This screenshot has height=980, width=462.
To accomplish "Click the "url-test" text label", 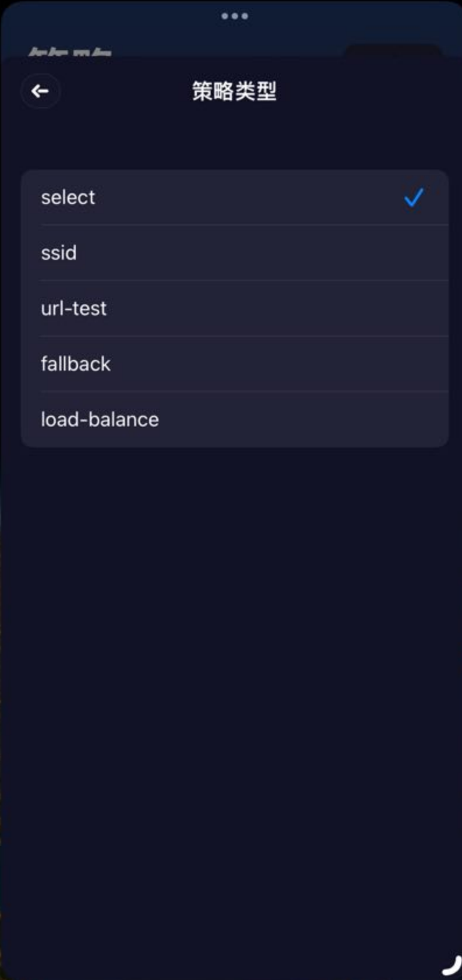I will [x=74, y=308].
